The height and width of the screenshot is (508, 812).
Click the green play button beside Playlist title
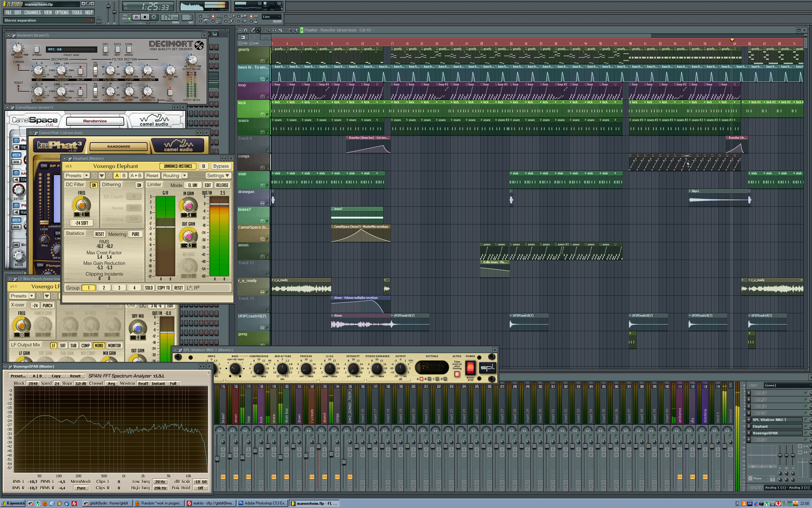tap(302, 30)
